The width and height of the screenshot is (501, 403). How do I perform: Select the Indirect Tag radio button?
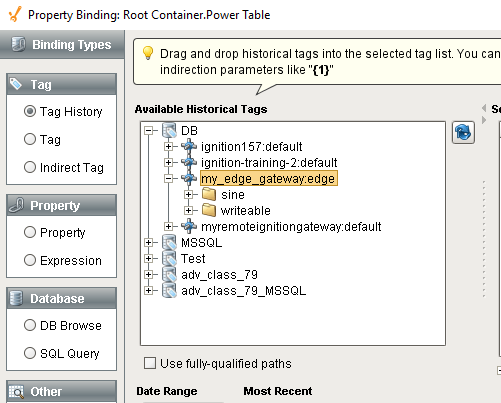click(30, 167)
